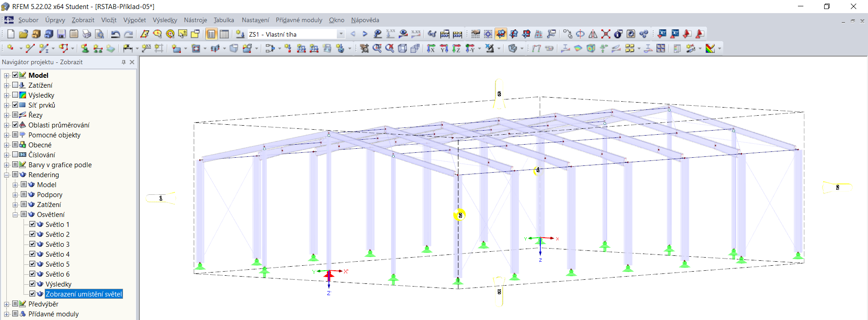Open the Zobrazit menu
Viewport: 868px width, 320px height.
coord(83,20)
